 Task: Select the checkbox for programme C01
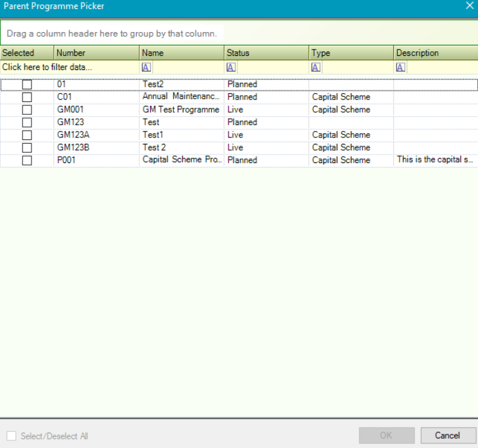tap(27, 98)
